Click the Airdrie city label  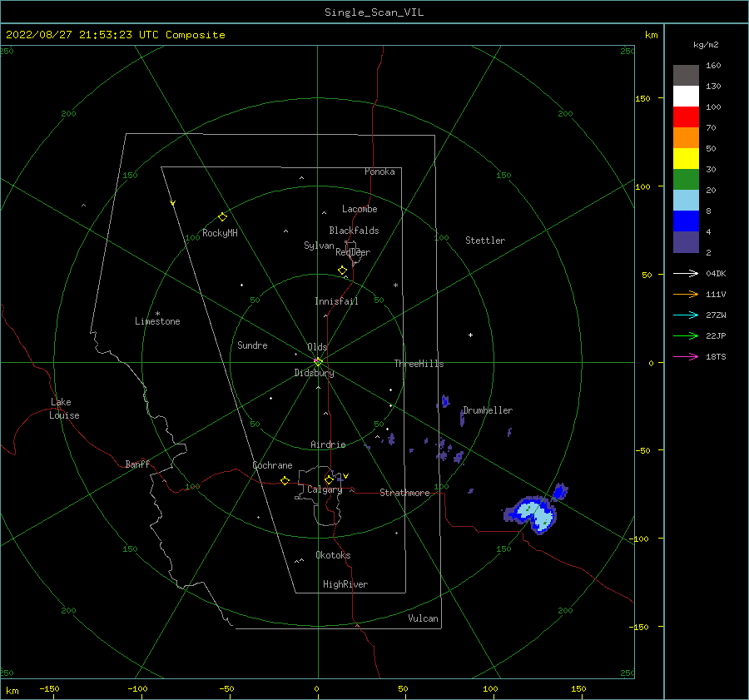(328, 444)
